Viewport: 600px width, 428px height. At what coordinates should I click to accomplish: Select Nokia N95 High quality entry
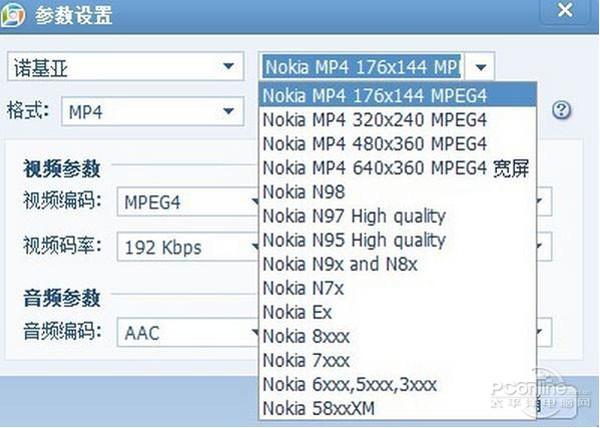(398, 240)
